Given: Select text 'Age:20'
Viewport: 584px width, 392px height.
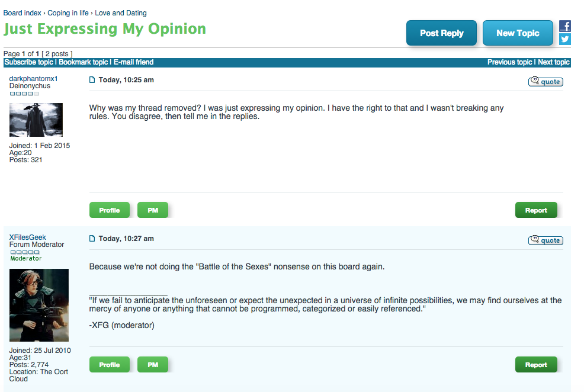Looking at the screenshot, I should pos(21,153).
